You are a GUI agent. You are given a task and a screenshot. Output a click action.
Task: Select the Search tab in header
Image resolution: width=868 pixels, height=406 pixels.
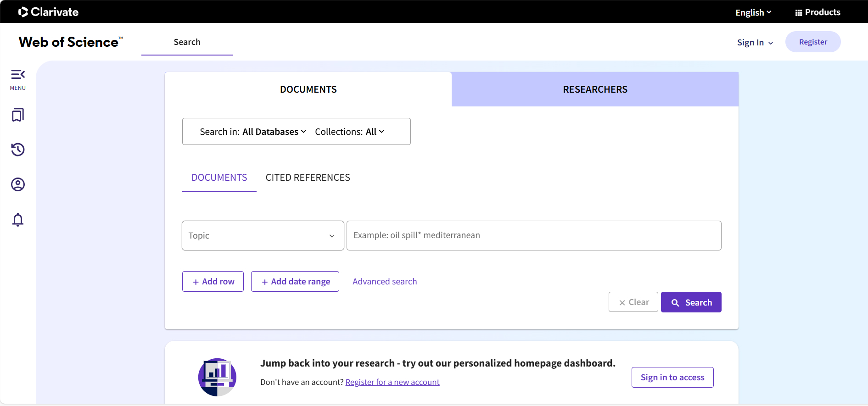click(x=187, y=42)
